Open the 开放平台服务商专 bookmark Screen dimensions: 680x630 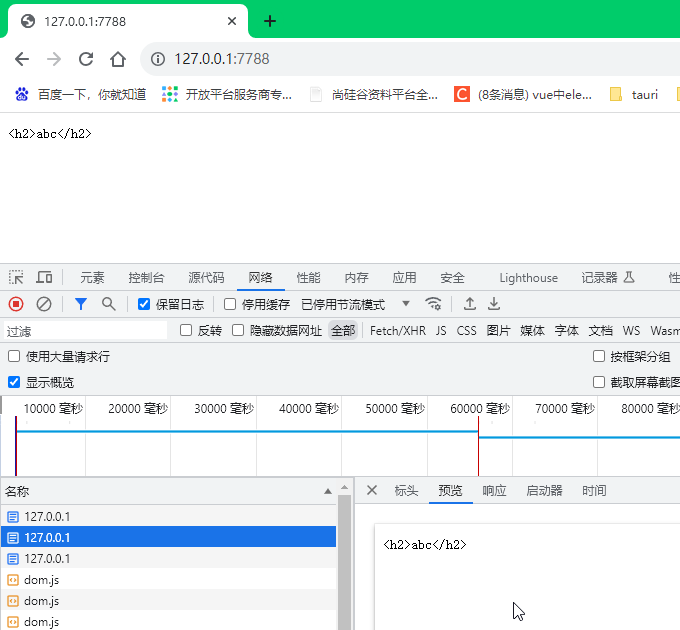[x=227, y=95]
